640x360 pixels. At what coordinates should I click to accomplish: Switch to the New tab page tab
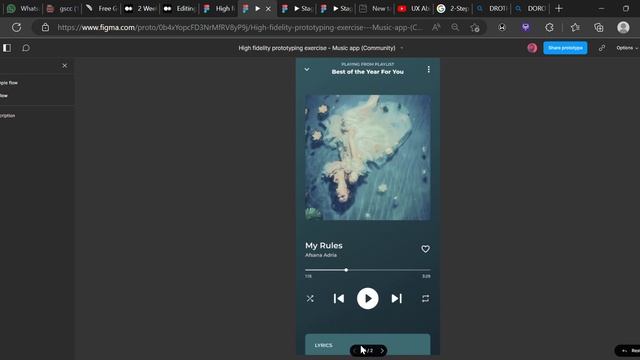[374, 9]
